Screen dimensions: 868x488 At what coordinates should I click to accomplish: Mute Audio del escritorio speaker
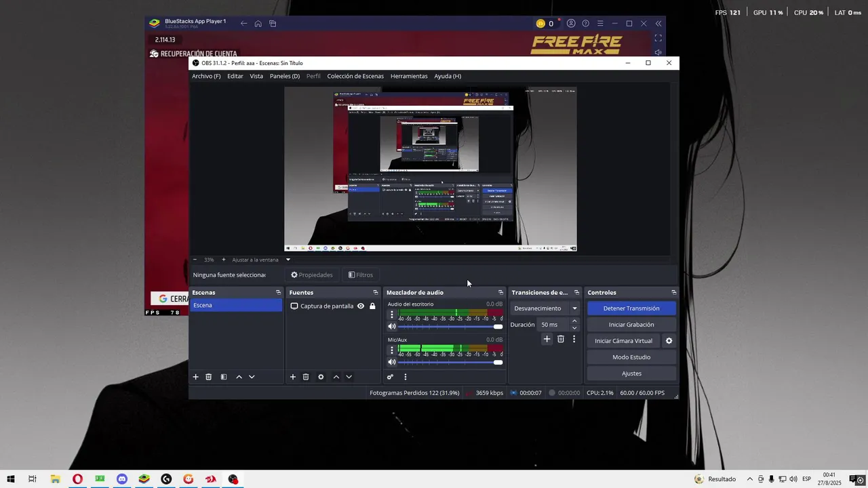click(x=391, y=327)
